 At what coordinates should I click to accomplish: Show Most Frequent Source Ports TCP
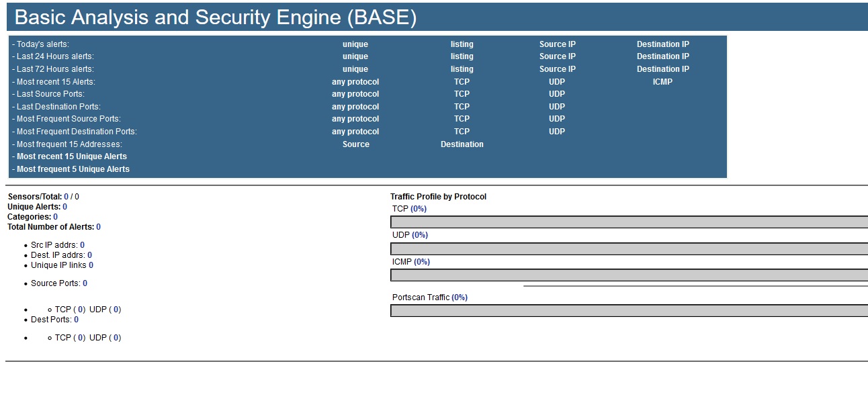coord(462,119)
